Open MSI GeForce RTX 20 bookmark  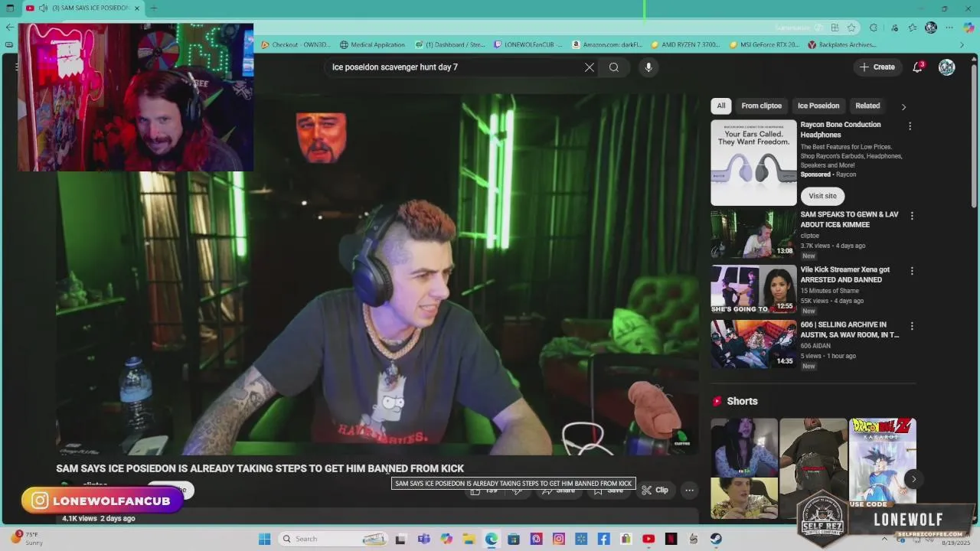(x=764, y=45)
